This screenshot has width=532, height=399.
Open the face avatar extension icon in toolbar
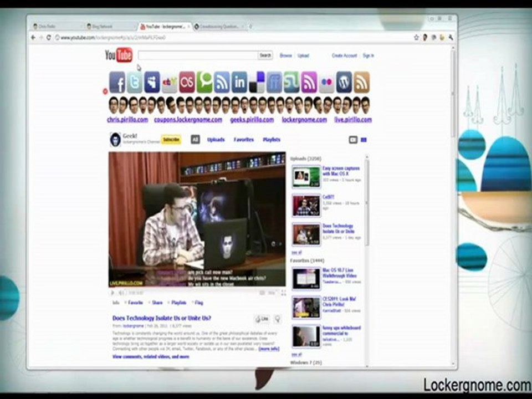(425, 38)
